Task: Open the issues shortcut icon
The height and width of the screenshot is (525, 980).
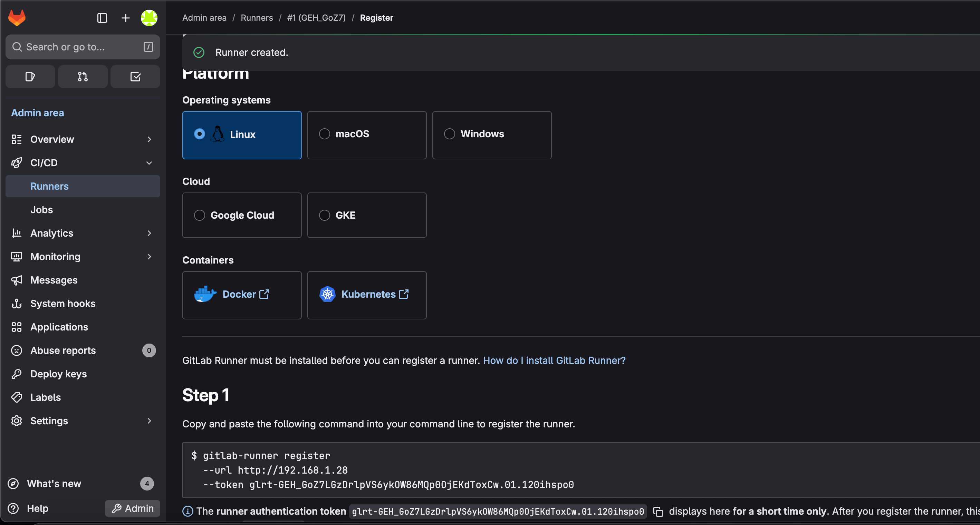Action: (30, 77)
